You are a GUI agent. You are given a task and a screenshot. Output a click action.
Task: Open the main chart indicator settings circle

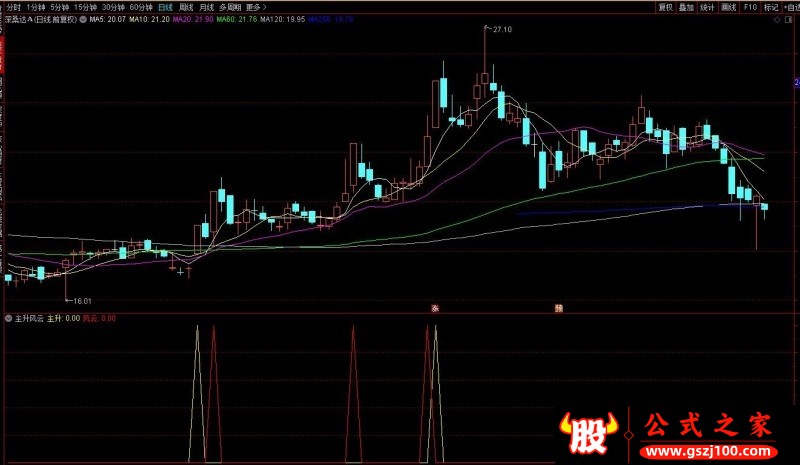pyautogui.click(x=83, y=19)
